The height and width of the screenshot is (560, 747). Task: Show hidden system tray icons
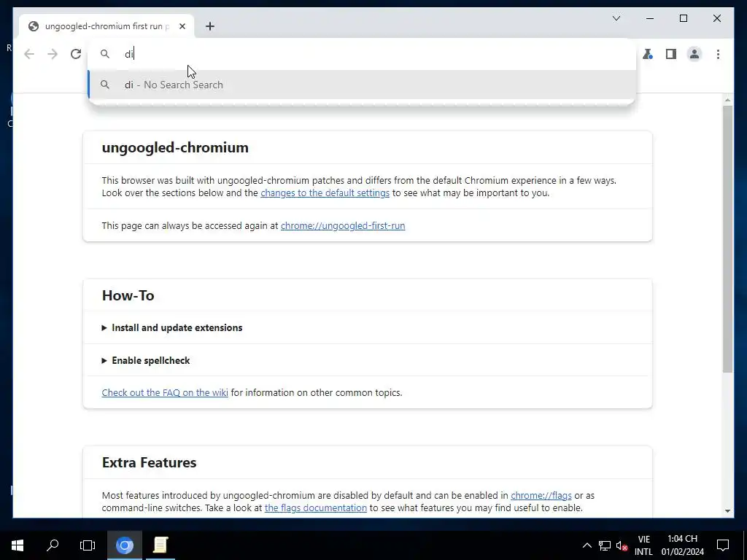587,545
